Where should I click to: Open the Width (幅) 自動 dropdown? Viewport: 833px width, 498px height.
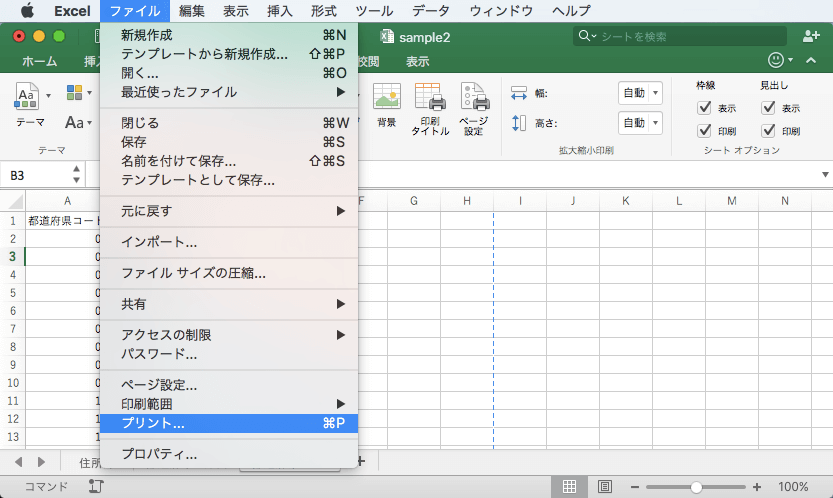point(640,93)
